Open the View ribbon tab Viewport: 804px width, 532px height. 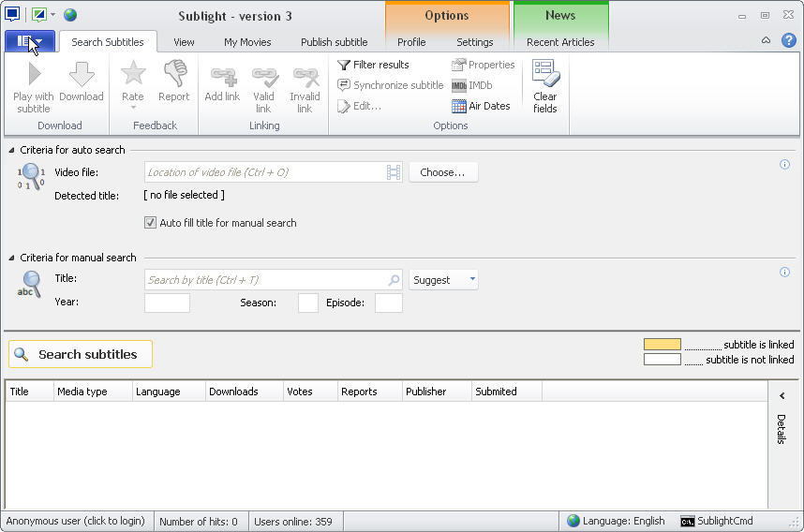point(184,42)
